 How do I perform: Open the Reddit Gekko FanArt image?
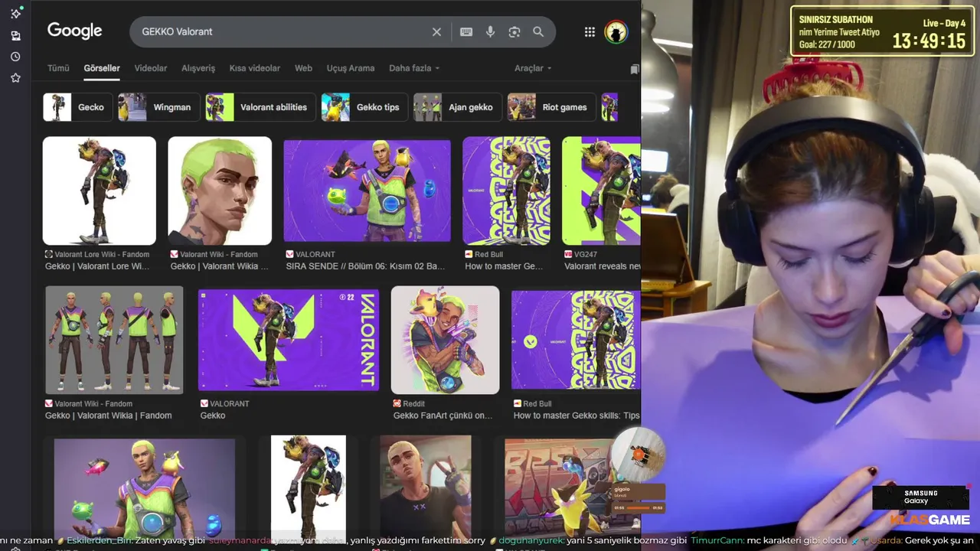point(445,340)
